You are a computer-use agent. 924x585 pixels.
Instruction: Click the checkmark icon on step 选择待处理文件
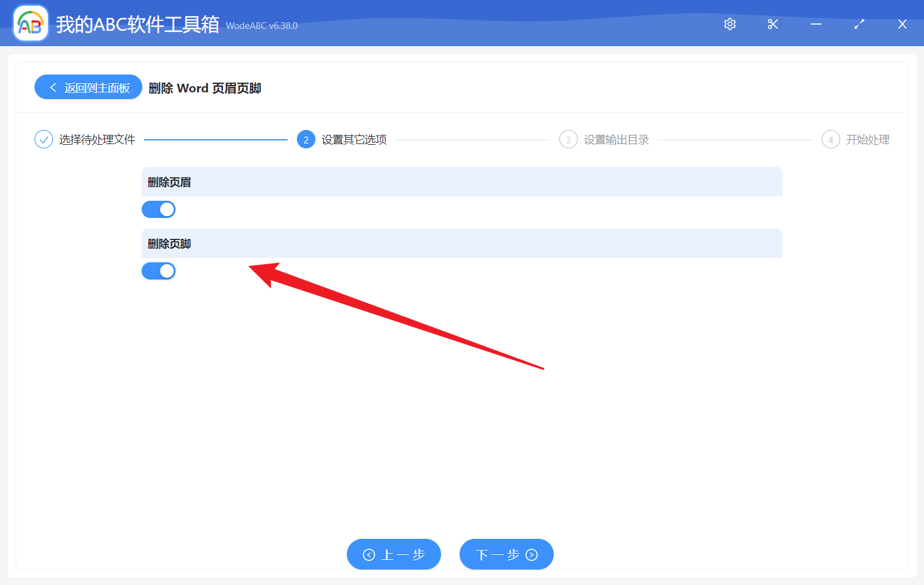(43, 139)
